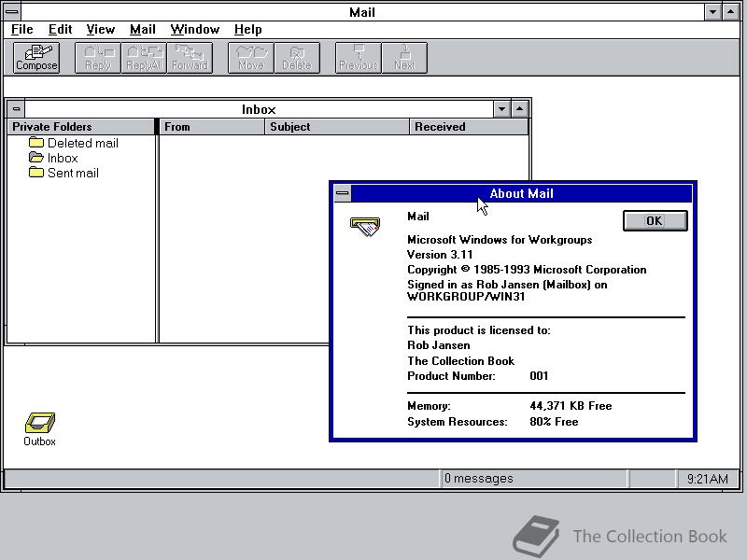Click the Delete toolbar button

tap(297, 58)
